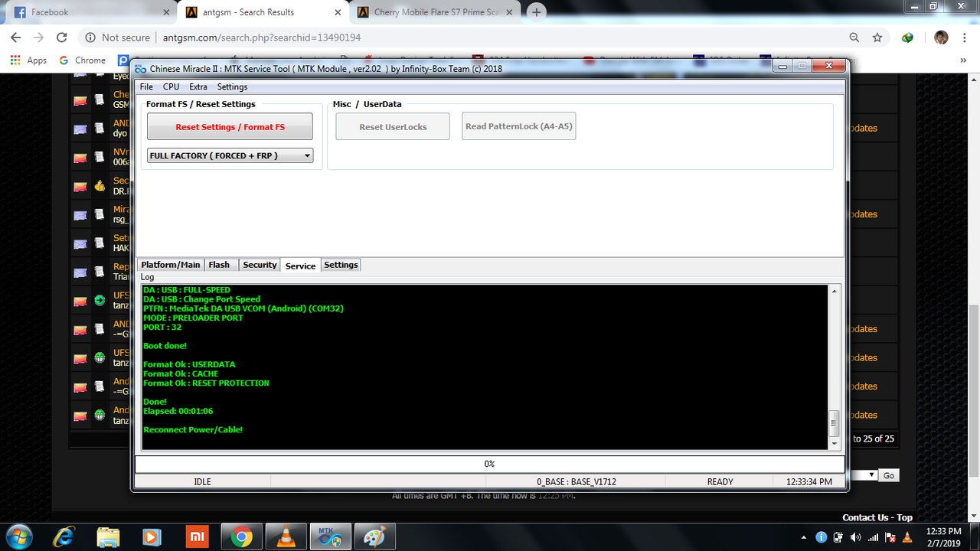Go back in Chrome
Image resolution: width=980 pixels, height=551 pixels.
[x=15, y=37]
